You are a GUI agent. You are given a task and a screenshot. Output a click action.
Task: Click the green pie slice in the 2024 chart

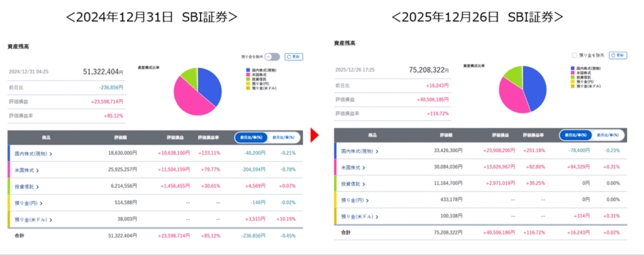[x=190, y=77]
